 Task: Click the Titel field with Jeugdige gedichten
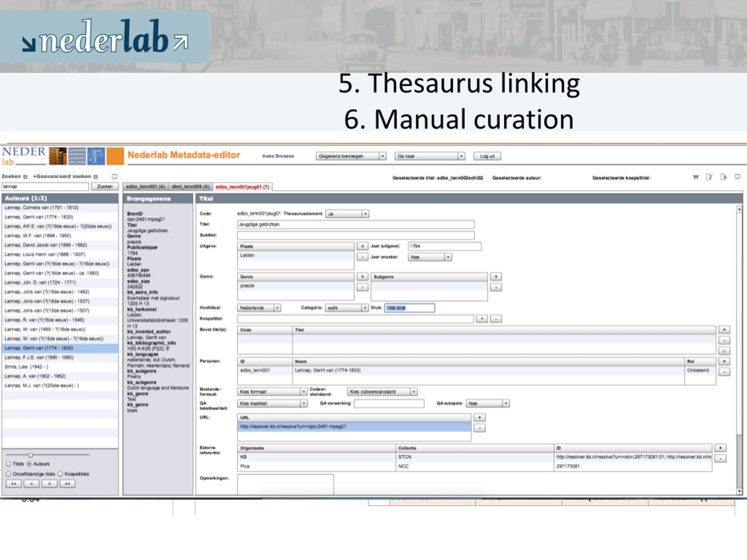(x=356, y=225)
